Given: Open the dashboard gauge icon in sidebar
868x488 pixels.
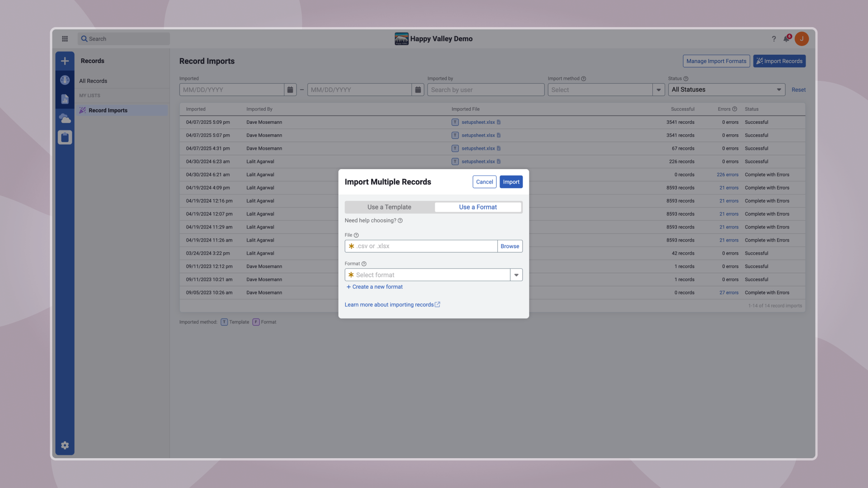Looking at the screenshot, I should [65, 80].
